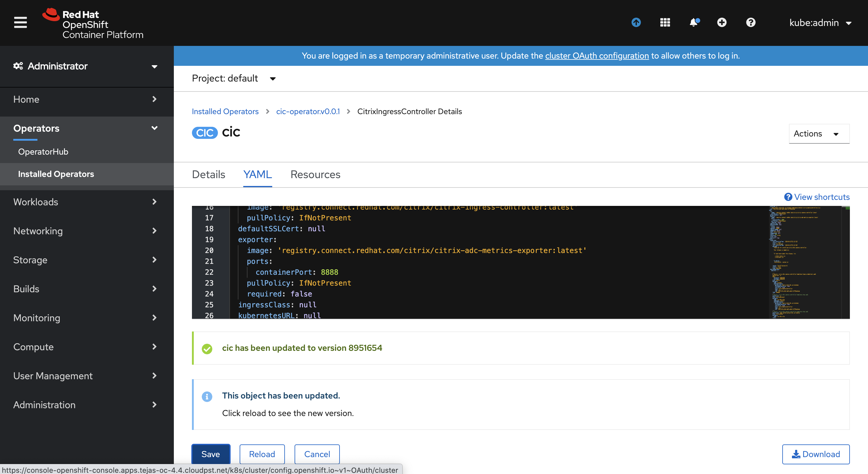Click the Reload button
868x474 pixels.
point(262,454)
